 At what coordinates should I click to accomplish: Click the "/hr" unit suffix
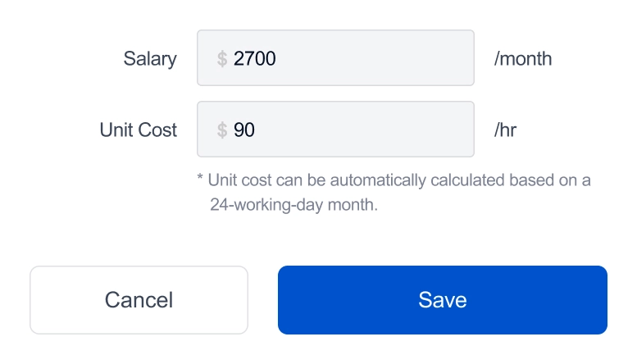coord(506,130)
